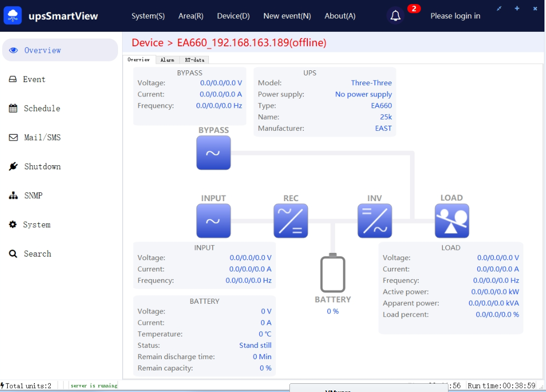546x392 pixels.
Task: Open Mail/SMS settings via envelope icon
Action: click(x=13, y=138)
